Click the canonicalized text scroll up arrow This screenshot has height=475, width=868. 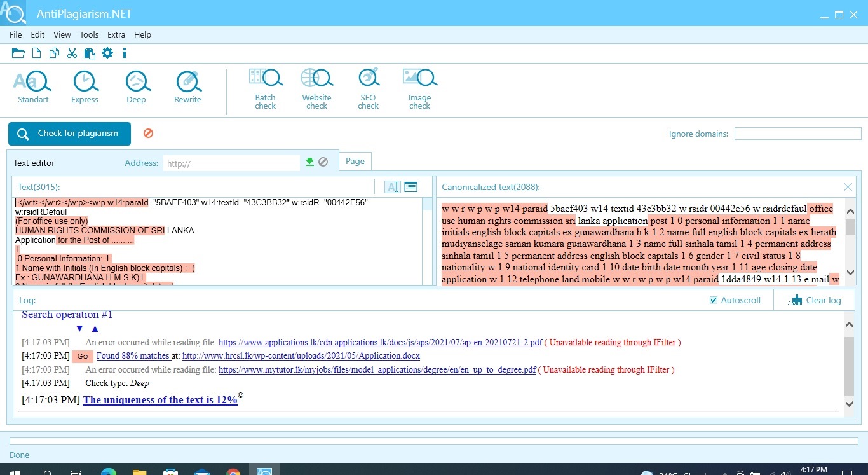[x=850, y=211]
